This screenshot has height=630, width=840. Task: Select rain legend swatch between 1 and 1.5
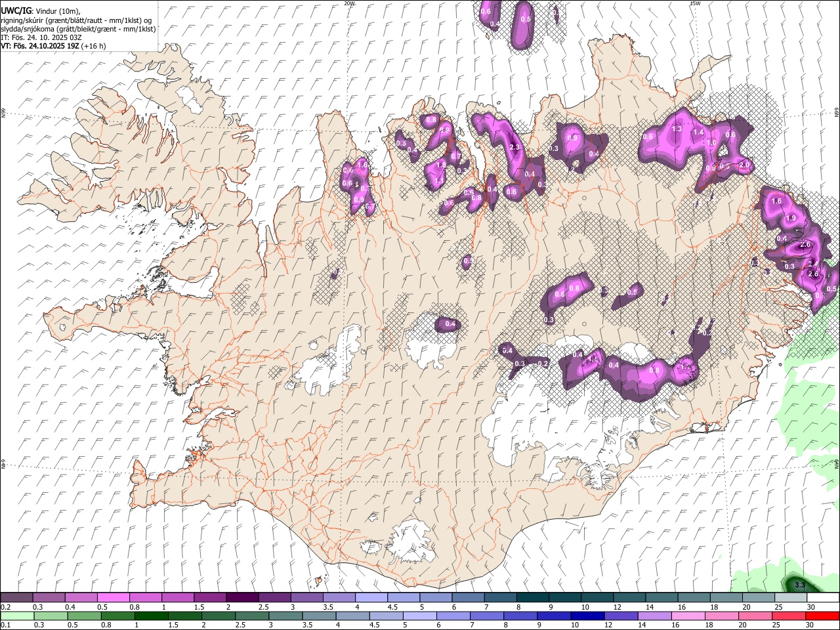coord(150,616)
